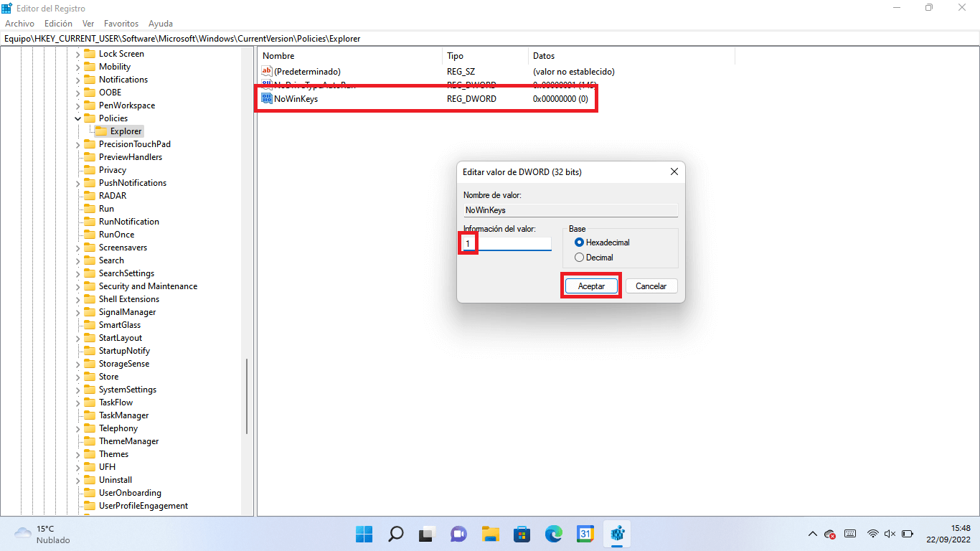
Task: Click the Información del valor field
Action: 507,244
